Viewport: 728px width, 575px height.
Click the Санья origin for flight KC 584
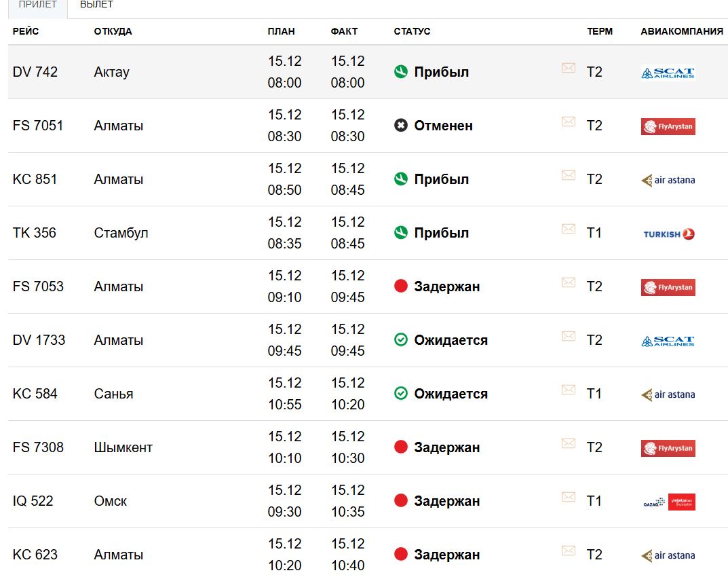coord(113,394)
